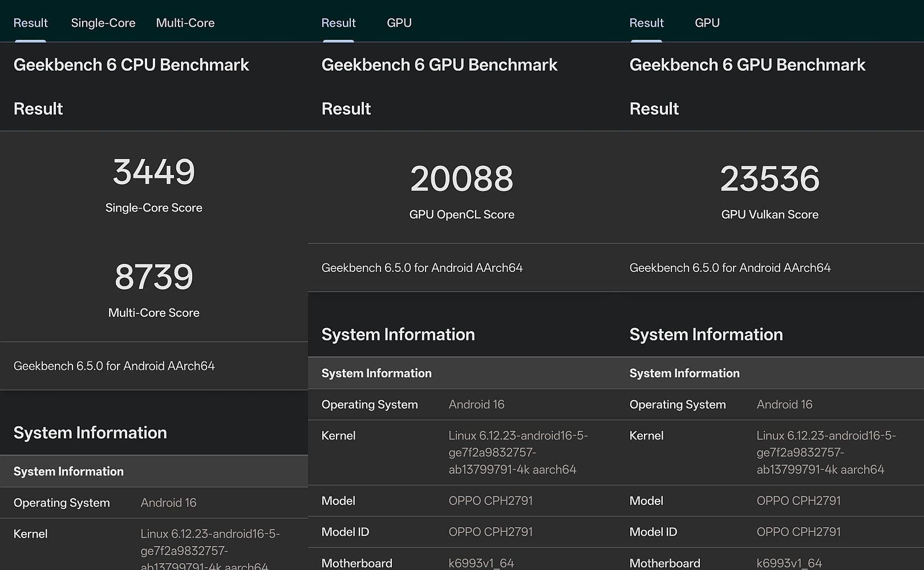
Task: Click the 'System Information' table header in the CPU panel
Action: click(x=68, y=471)
